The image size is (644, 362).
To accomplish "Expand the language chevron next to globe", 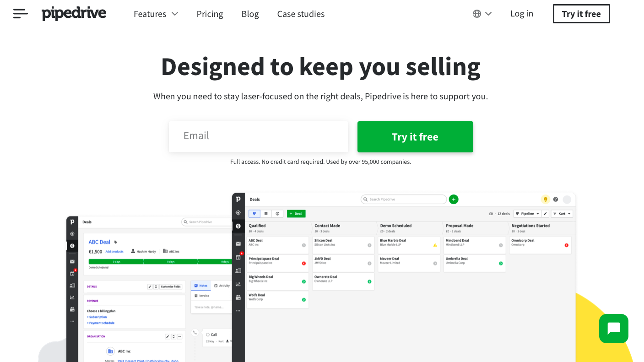I will coord(488,14).
